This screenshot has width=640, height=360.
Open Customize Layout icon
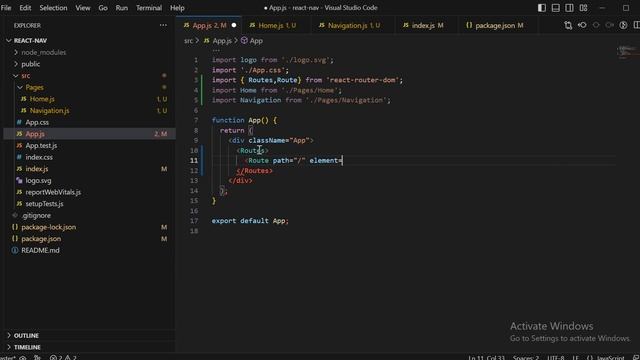583,8
